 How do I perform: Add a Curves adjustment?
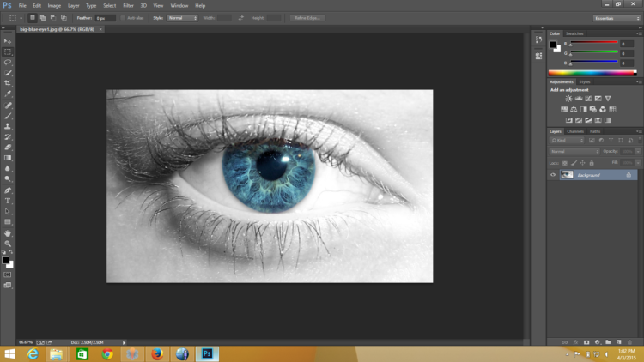click(x=588, y=99)
